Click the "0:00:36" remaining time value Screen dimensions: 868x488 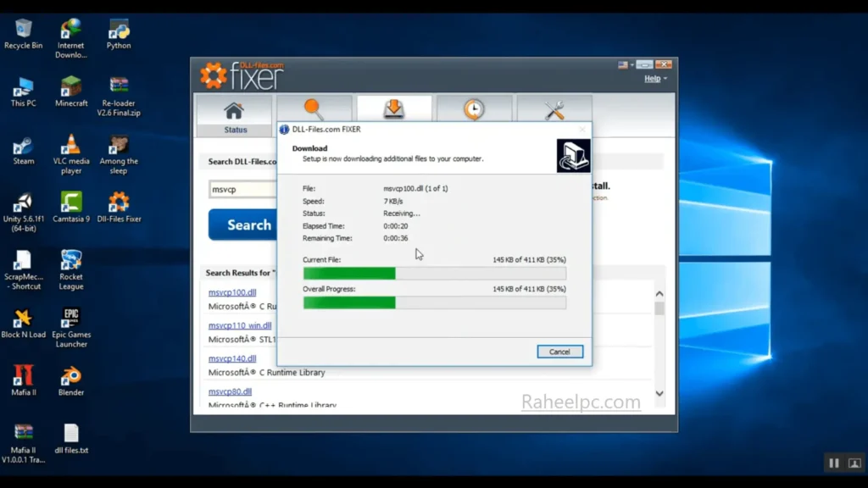click(395, 238)
